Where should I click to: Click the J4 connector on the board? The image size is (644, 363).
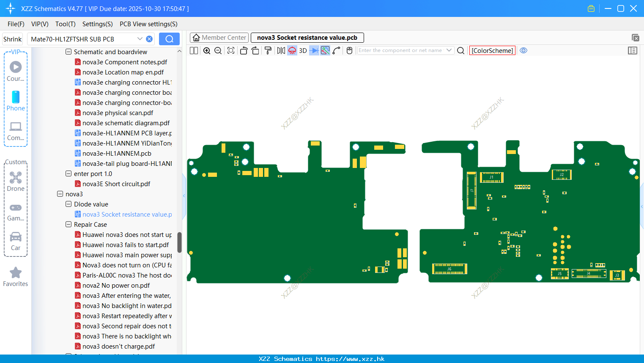589,273
